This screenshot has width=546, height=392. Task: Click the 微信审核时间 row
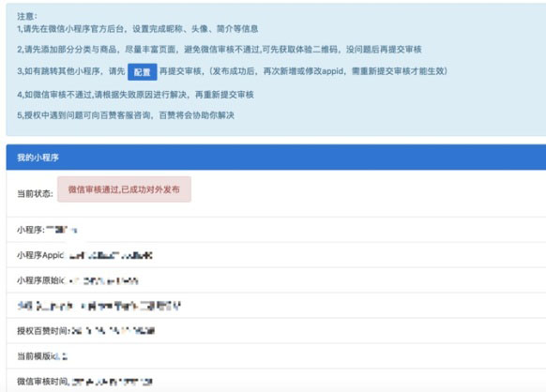click(x=276, y=381)
